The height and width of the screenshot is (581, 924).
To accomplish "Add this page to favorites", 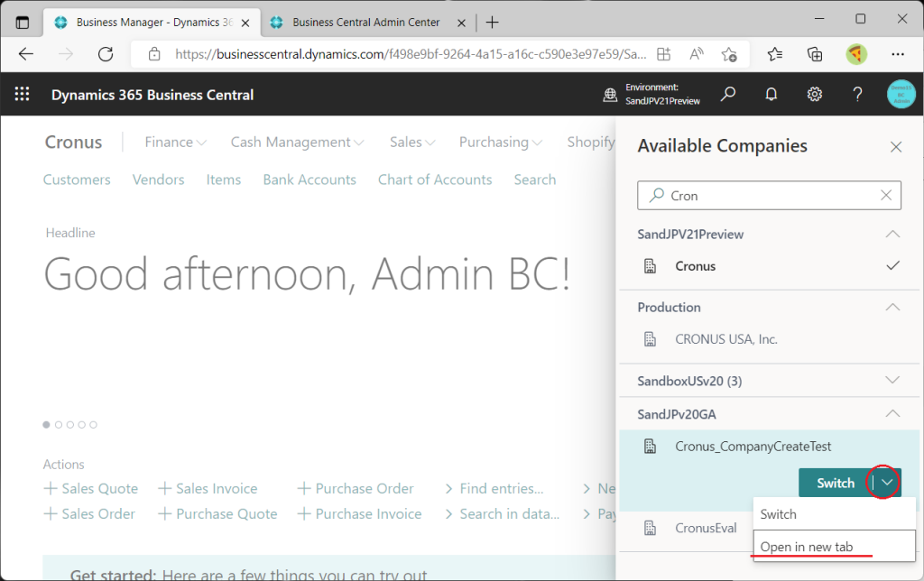I will coord(729,54).
